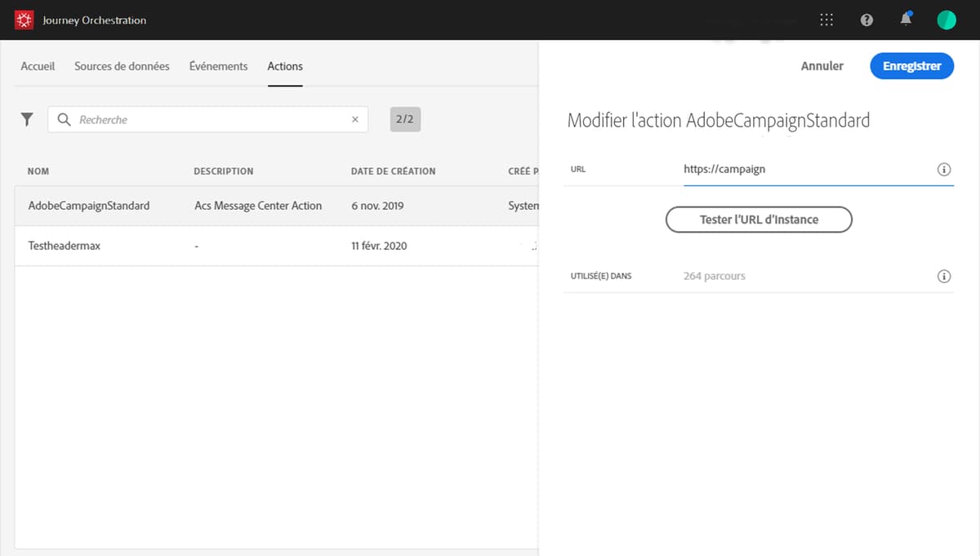The width and height of the screenshot is (980, 556).
Task: Switch to the Accueil tab
Action: point(38,66)
